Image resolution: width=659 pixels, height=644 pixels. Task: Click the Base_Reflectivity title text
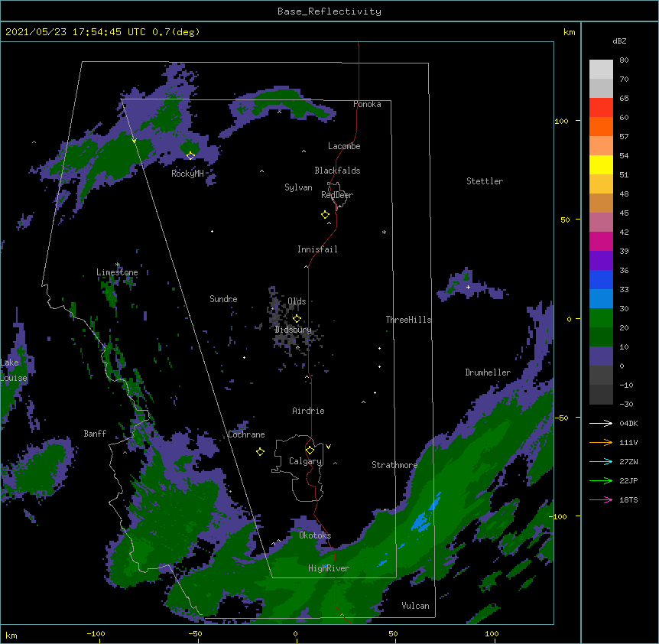[x=329, y=11]
